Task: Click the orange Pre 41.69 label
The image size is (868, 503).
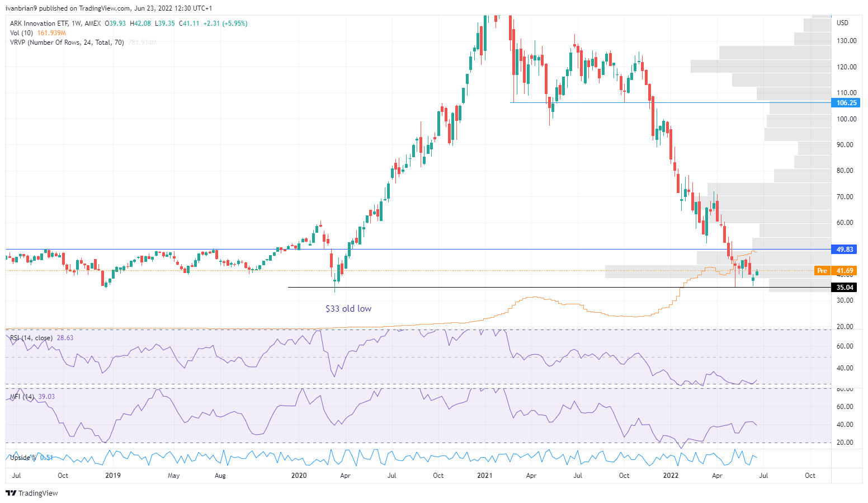Action: click(x=836, y=270)
